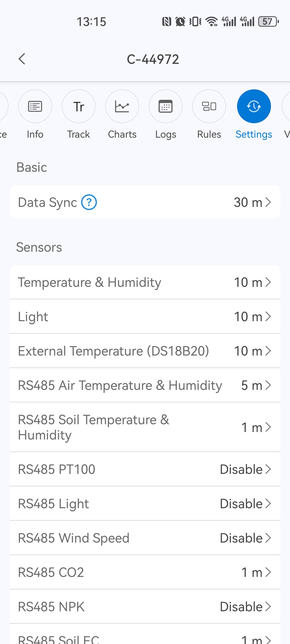Open RS485 CO2 interval setting

tap(145, 572)
